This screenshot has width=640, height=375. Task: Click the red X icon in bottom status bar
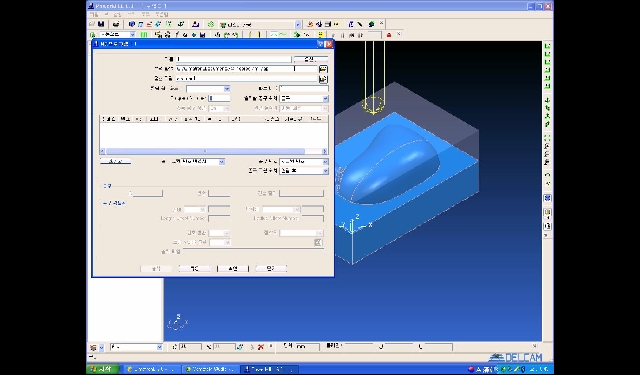261,347
